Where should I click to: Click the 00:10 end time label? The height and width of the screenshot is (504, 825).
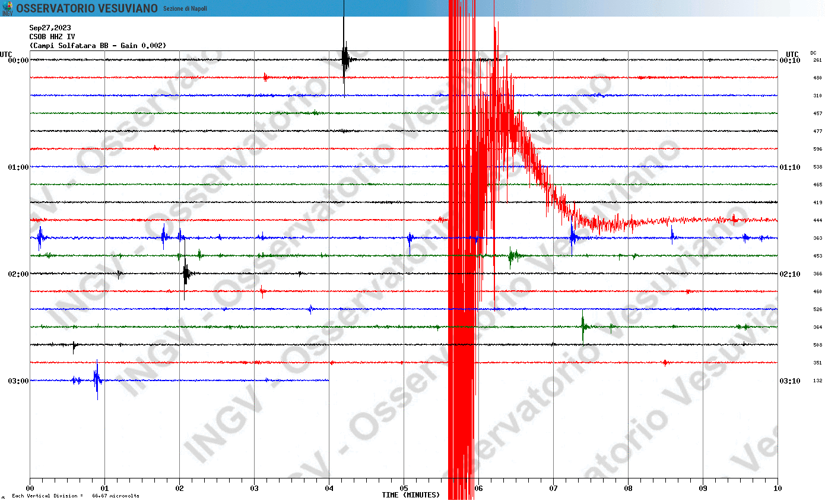(790, 60)
